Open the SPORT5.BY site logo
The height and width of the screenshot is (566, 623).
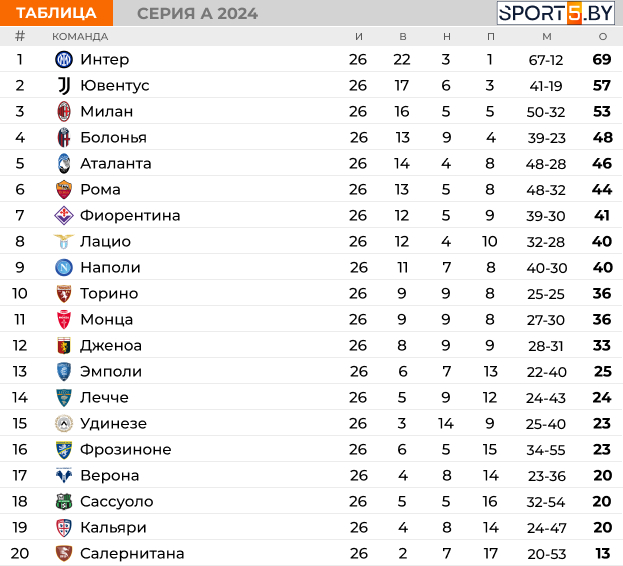pyautogui.click(x=556, y=13)
